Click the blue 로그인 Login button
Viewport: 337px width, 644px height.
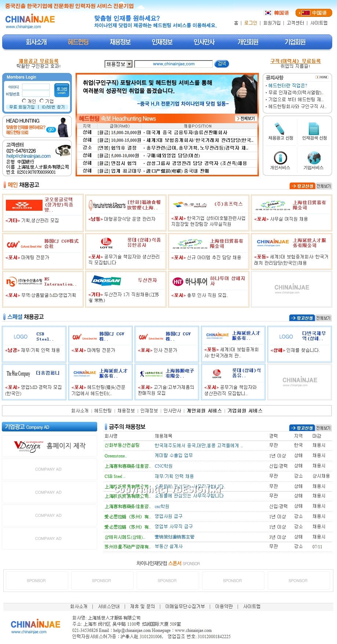pyautogui.click(x=62, y=90)
